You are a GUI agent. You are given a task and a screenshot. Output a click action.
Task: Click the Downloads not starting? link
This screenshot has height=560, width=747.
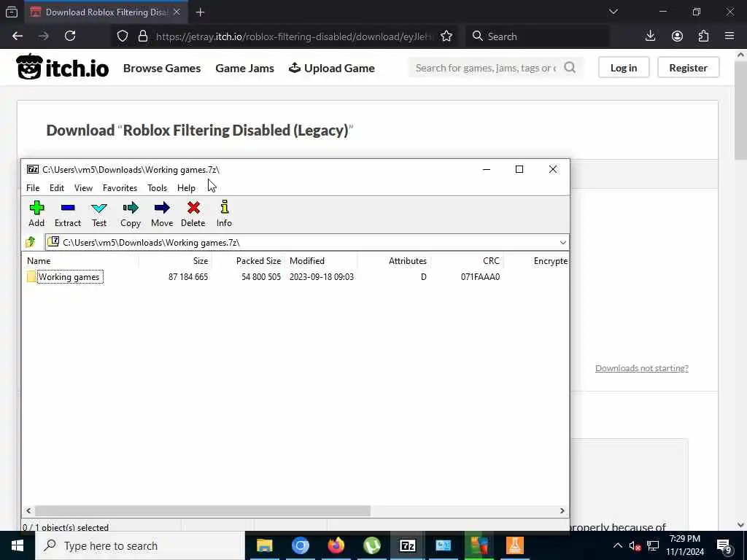(x=642, y=368)
